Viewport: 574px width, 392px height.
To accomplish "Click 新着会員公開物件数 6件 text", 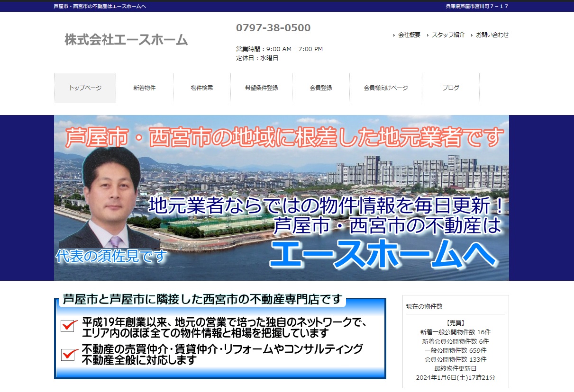I will 456,341.
